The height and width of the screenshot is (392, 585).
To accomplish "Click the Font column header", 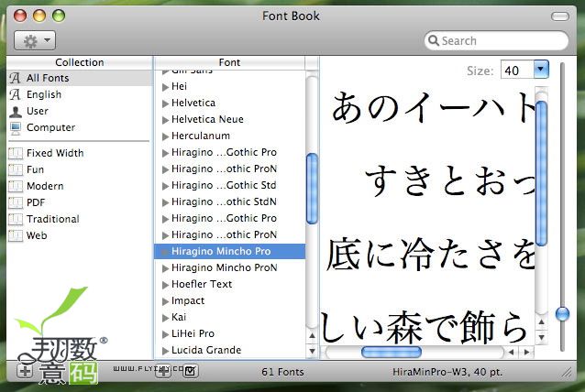I will [x=229, y=62].
